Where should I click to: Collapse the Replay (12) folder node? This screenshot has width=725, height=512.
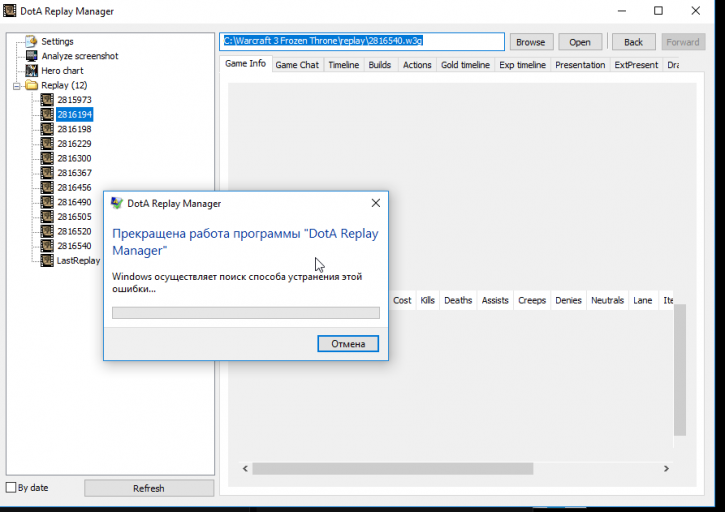coord(17,86)
